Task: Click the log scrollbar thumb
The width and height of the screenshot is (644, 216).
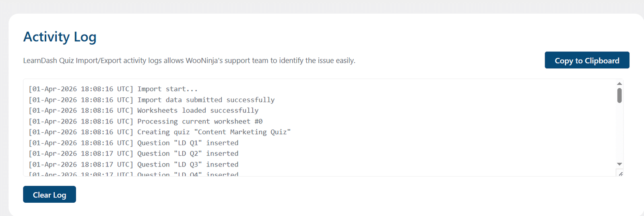Action: [x=619, y=95]
